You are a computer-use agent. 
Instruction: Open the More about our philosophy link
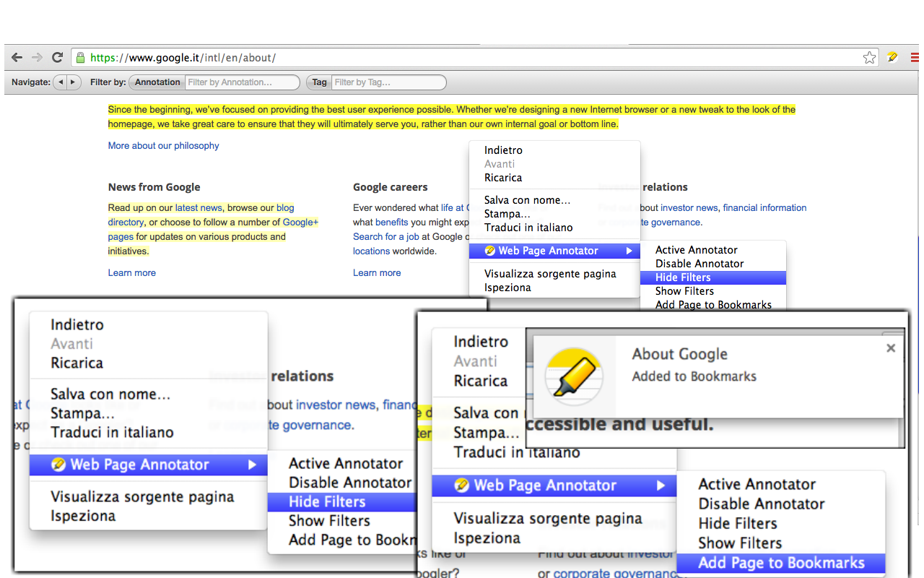[x=164, y=146]
